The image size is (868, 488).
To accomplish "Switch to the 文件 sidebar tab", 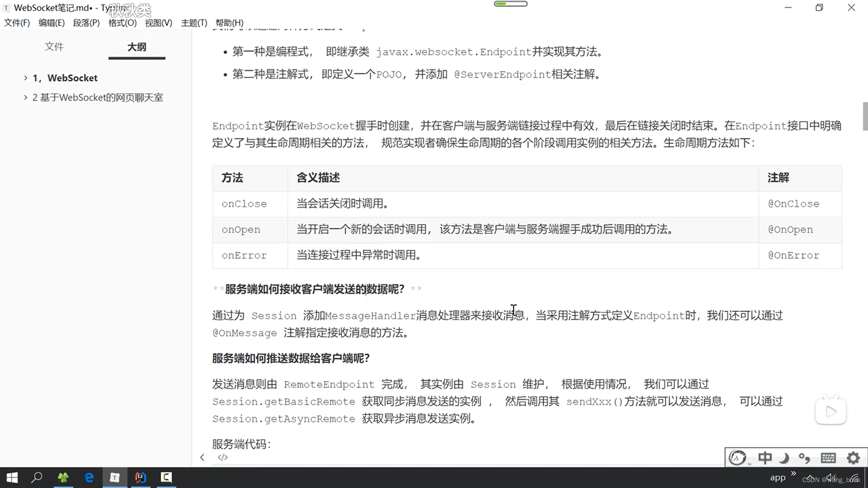I will pyautogui.click(x=54, y=47).
